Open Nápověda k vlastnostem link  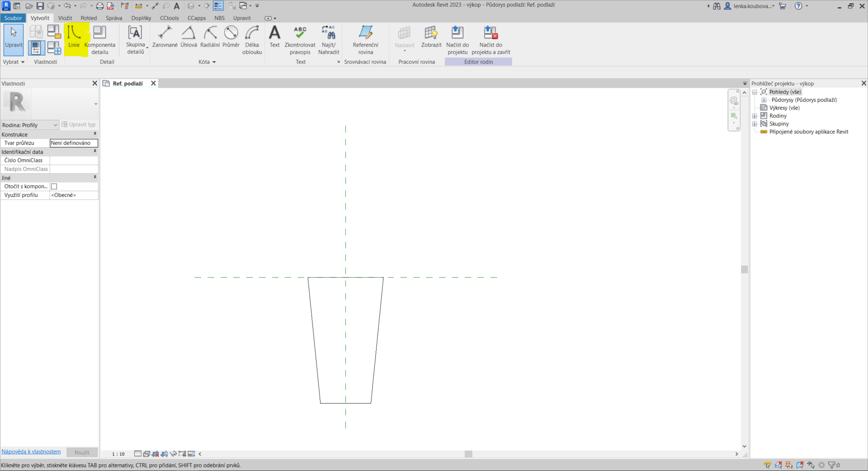(31, 452)
